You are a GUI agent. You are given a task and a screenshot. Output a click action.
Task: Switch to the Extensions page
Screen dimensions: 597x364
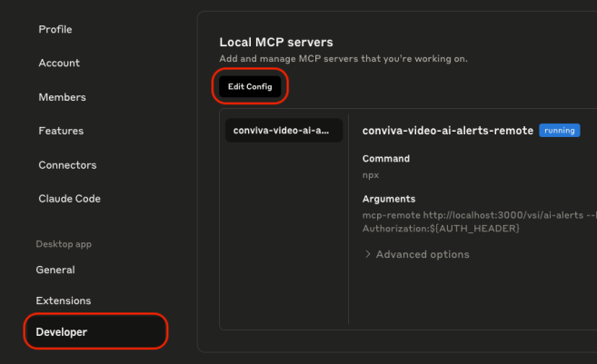64,300
